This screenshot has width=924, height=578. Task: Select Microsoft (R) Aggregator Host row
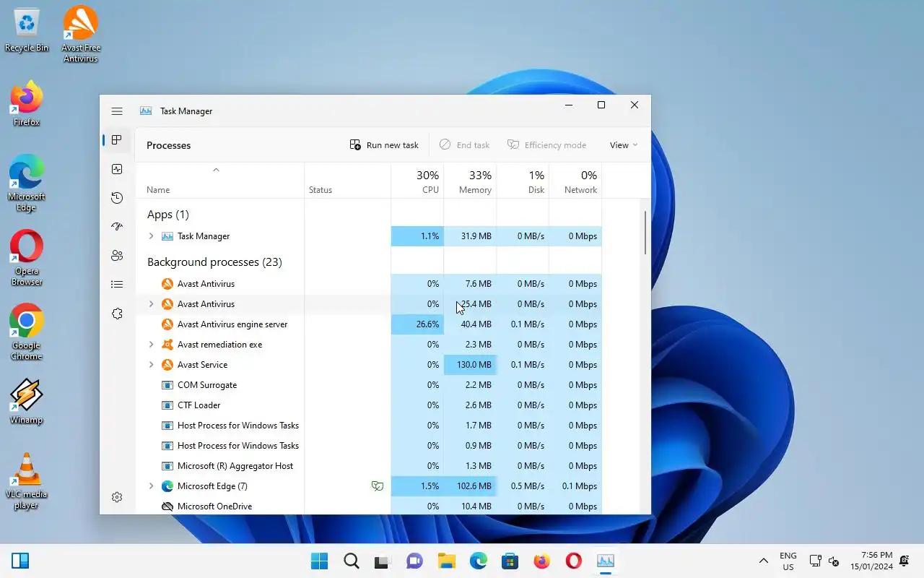pyautogui.click(x=369, y=466)
